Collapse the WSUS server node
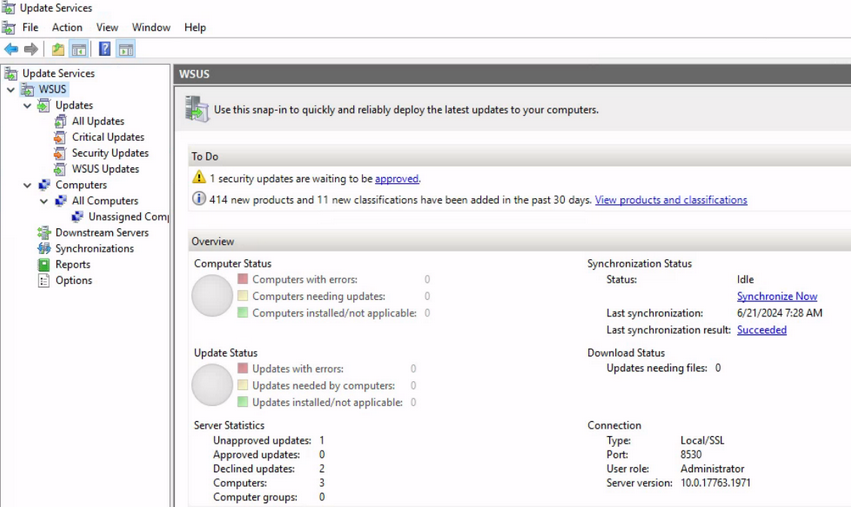Image resolution: width=851 pixels, height=507 pixels. click(x=11, y=90)
